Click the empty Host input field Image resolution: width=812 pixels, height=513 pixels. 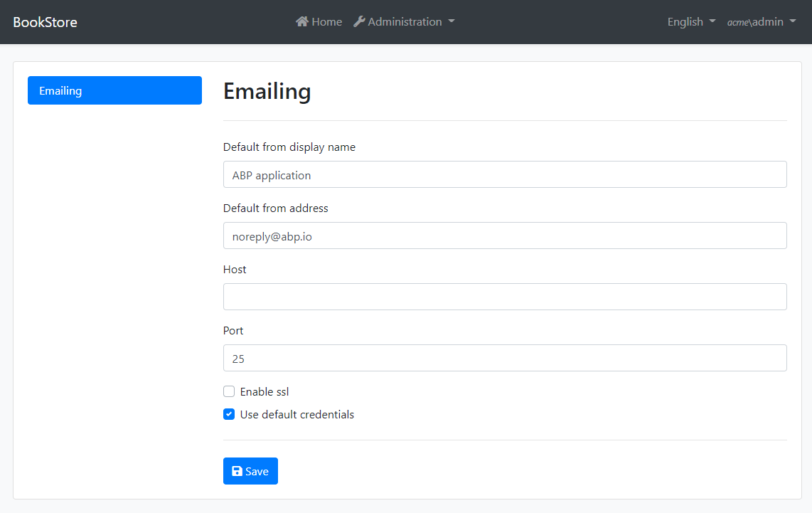click(x=505, y=297)
